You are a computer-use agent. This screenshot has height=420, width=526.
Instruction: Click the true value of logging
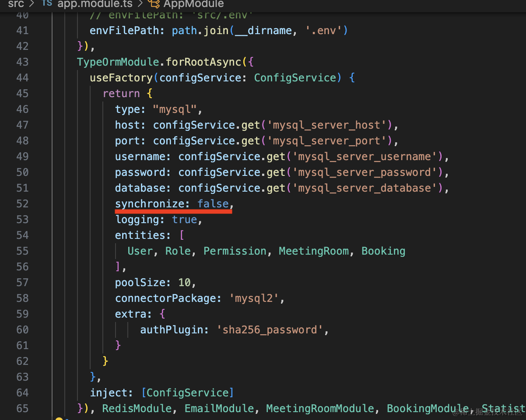point(184,220)
